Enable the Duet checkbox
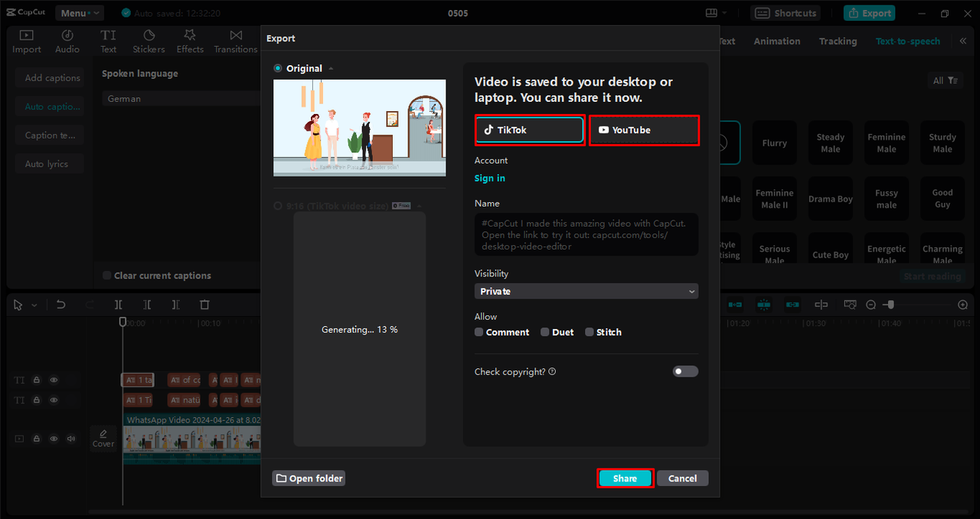The image size is (980, 519). [545, 332]
